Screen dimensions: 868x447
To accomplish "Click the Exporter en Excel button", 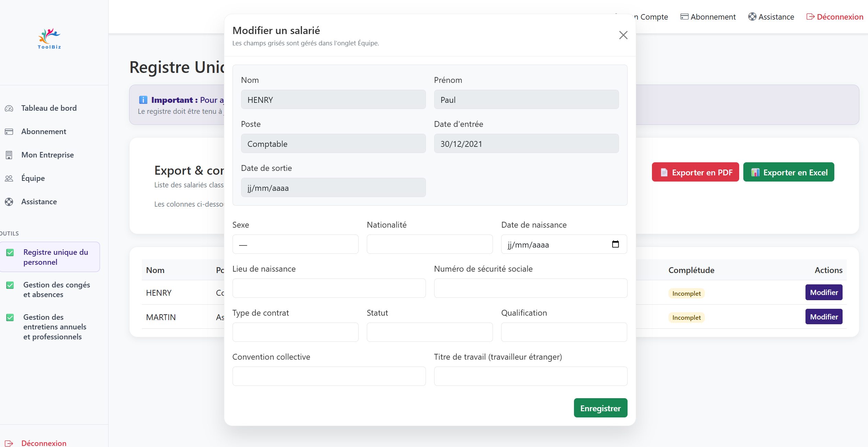I will click(x=788, y=172).
